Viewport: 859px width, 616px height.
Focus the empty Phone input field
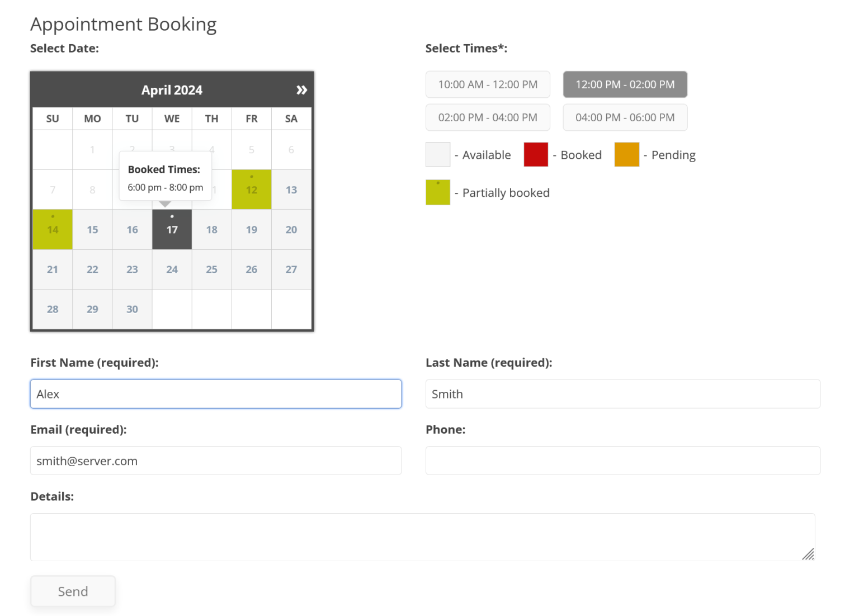tap(622, 461)
